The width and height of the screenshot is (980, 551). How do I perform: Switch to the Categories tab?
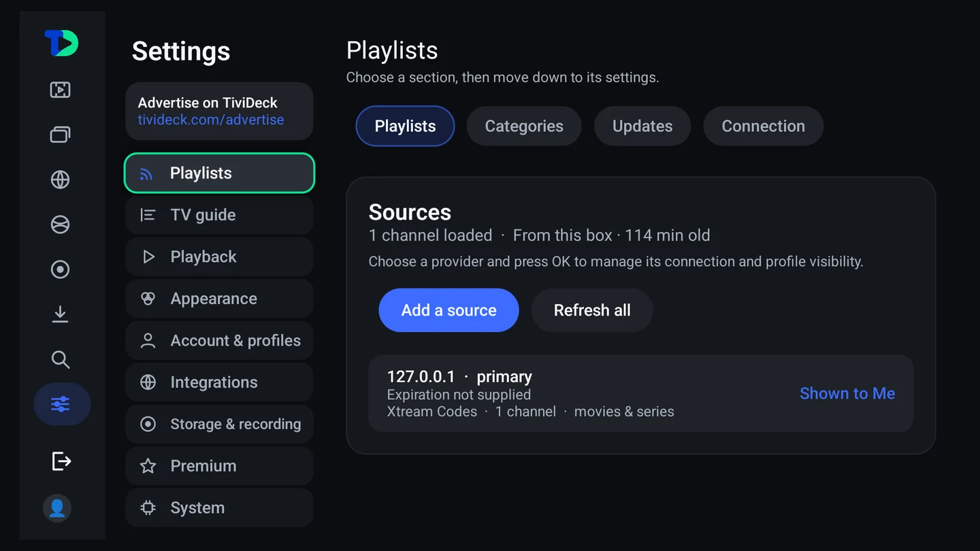[x=524, y=126]
